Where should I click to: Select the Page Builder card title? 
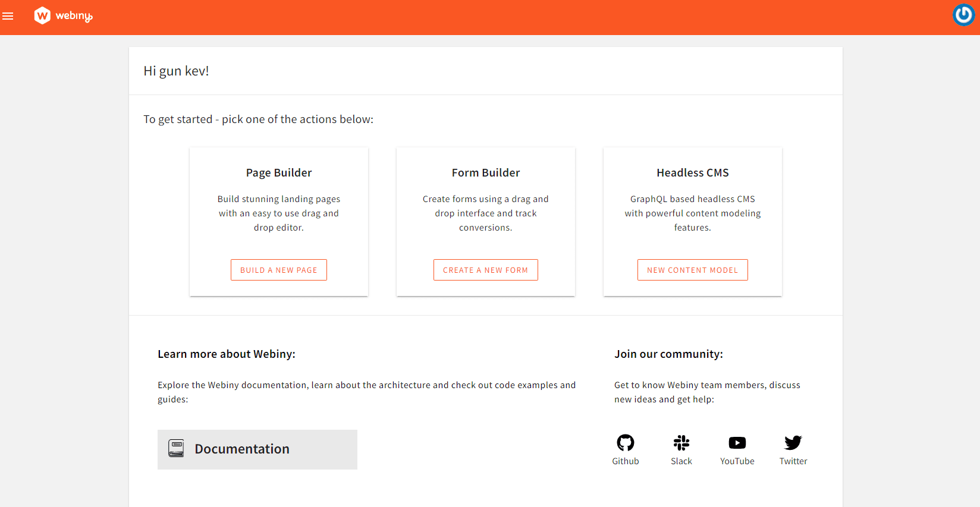pyautogui.click(x=279, y=173)
